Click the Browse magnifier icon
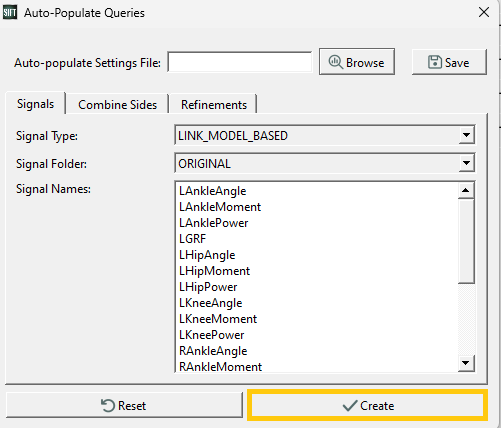The height and width of the screenshot is (428, 501). pos(336,62)
